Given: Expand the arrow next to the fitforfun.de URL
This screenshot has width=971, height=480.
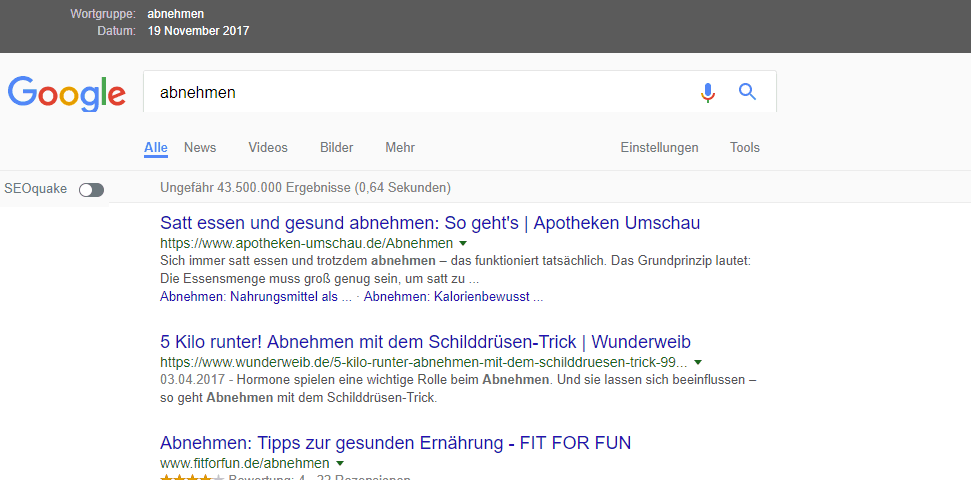Looking at the screenshot, I should (339, 463).
